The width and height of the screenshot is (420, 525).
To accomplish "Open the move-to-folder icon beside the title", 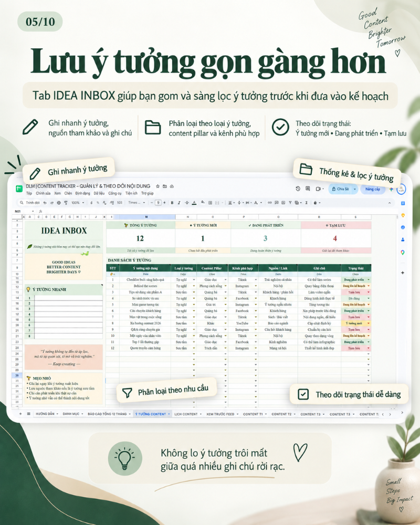I will [x=165, y=186].
